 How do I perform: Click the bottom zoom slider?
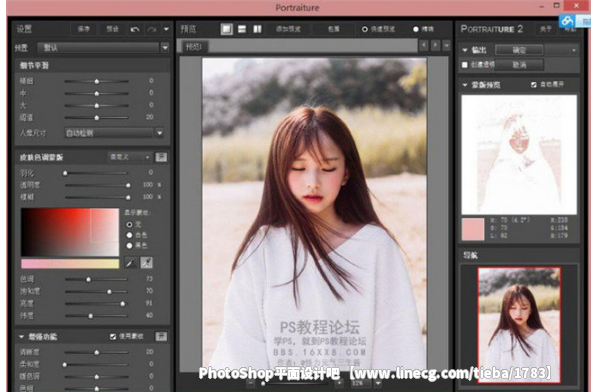tap(294, 384)
